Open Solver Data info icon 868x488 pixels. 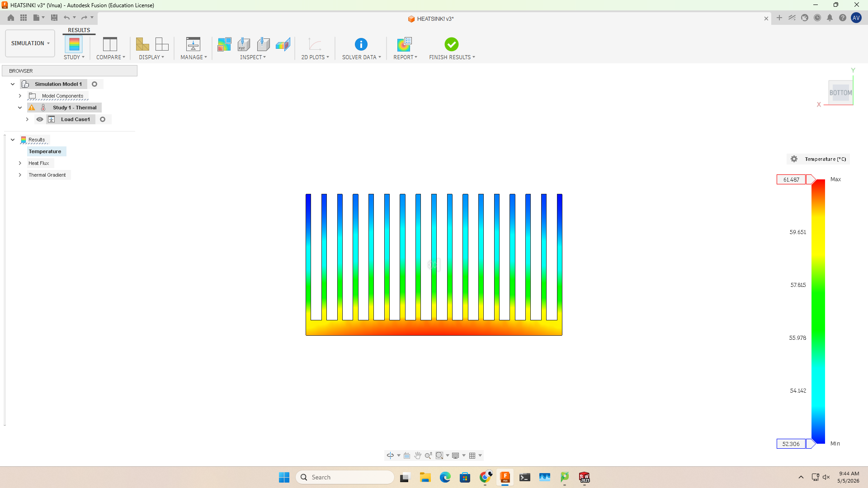click(361, 44)
